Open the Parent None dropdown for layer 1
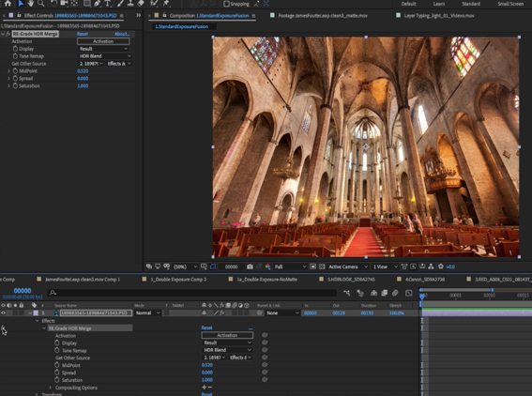The image size is (532, 396). (282, 312)
